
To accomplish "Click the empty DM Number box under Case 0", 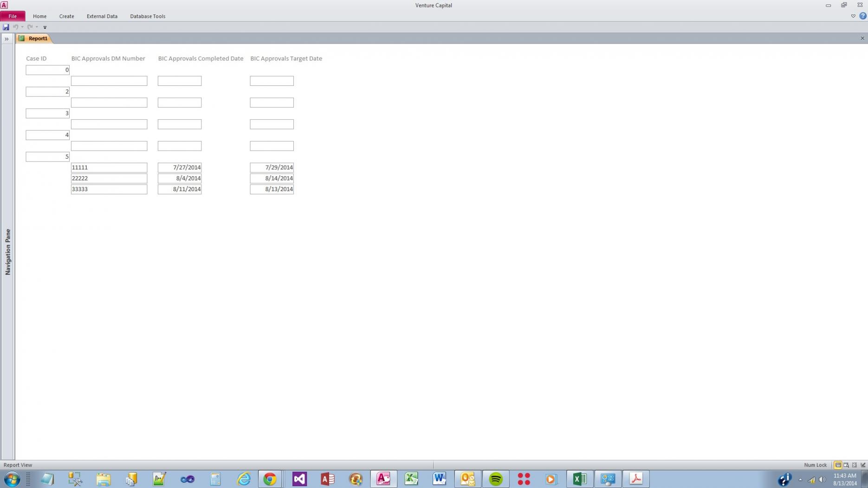I will (109, 81).
